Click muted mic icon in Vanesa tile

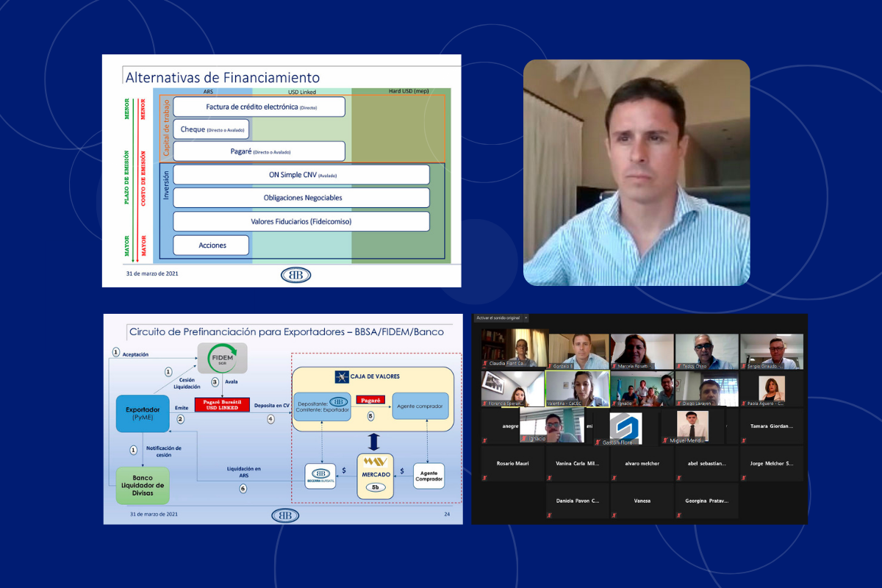pos(614,515)
